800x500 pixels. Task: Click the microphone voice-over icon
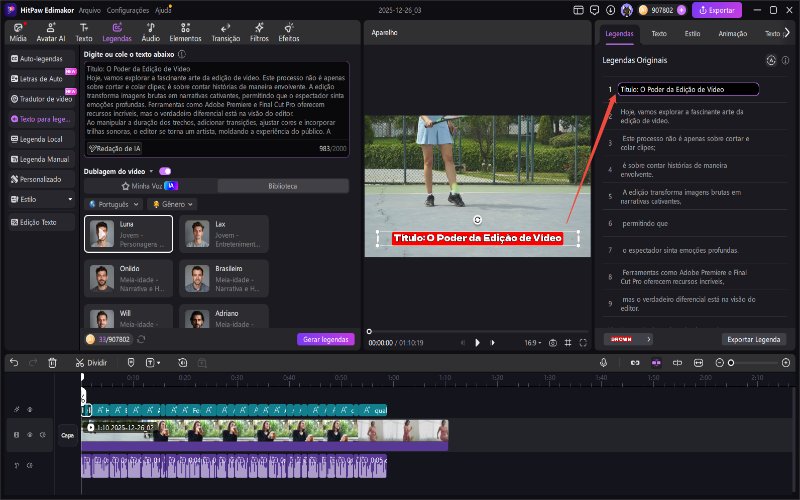coord(604,363)
